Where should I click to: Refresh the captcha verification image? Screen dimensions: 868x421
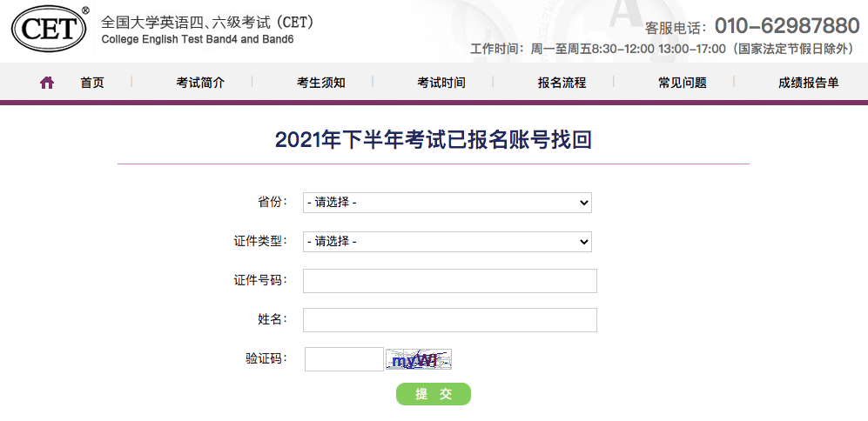[x=419, y=359]
